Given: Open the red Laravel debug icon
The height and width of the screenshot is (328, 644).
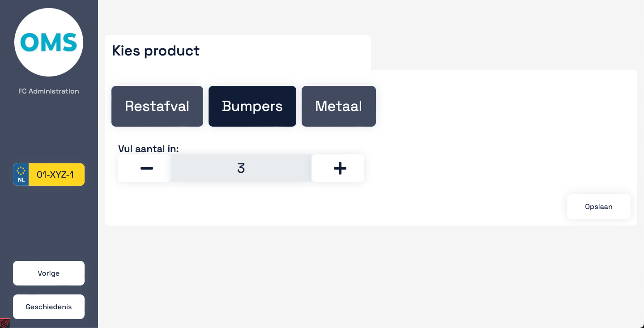Looking at the screenshot, I should 5,323.
